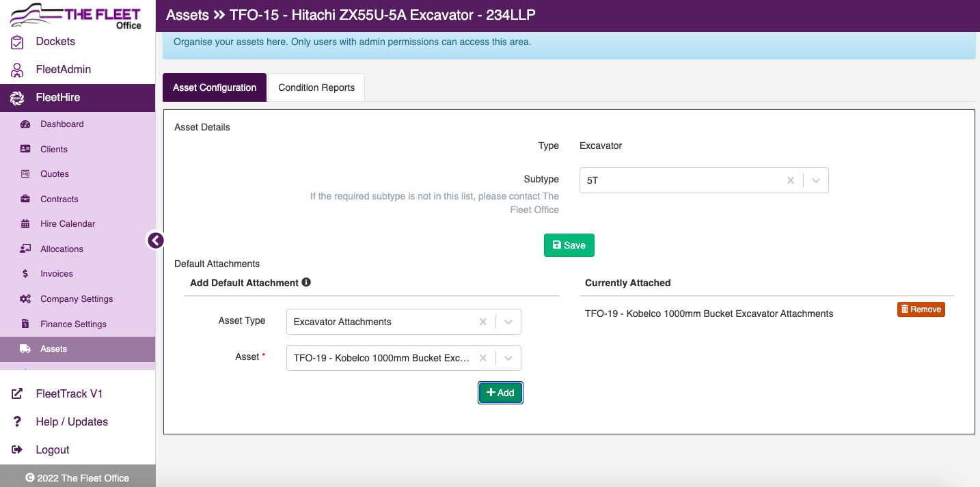The width and height of the screenshot is (980, 487).
Task: Click the Finance Settings document icon
Action: pos(25,324)
